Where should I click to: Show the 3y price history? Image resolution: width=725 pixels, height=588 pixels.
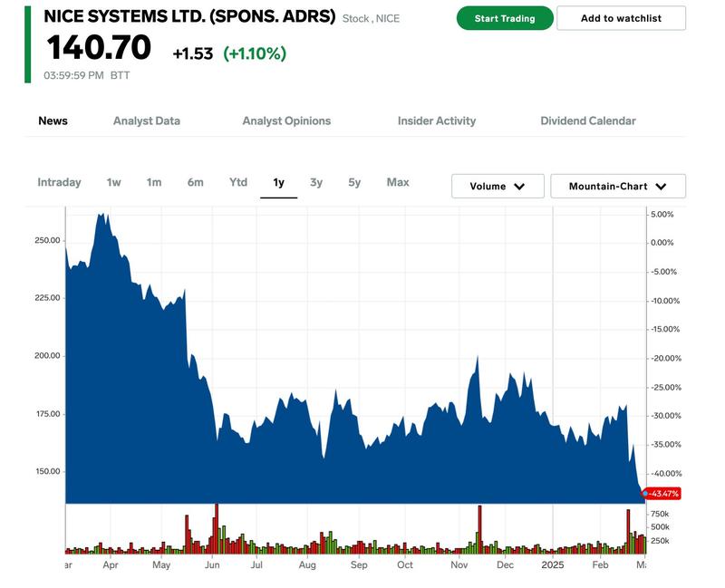316,182
